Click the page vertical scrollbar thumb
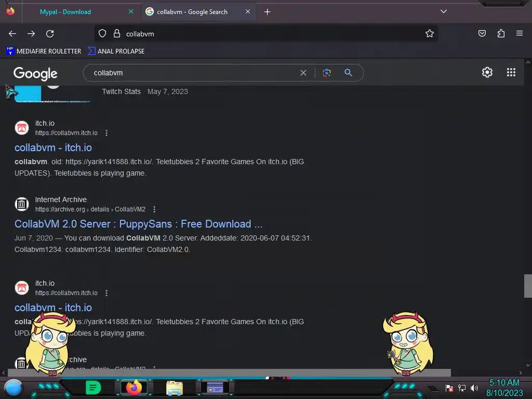Image resolution: width=532 pixels, height=399 pixels. [528, 286]
